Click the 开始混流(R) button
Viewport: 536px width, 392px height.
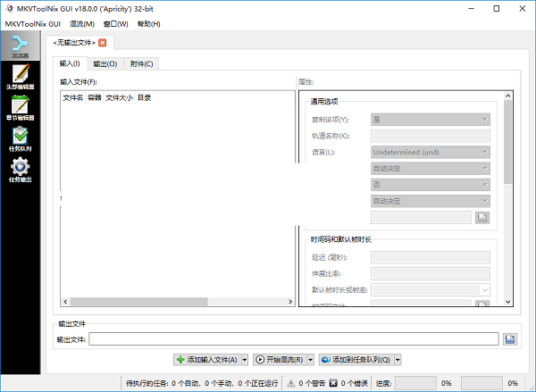281,360
